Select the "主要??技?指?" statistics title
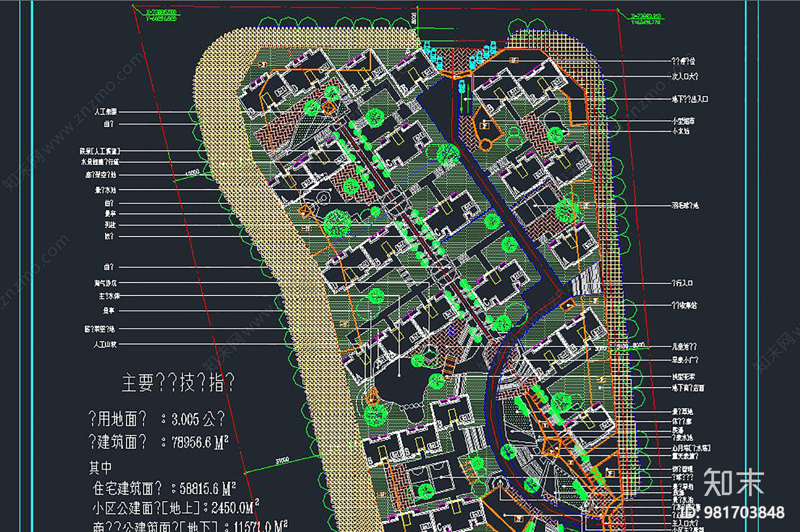This screenshot has height=532, width=800. pyautogui.click(x=178, y=382)
